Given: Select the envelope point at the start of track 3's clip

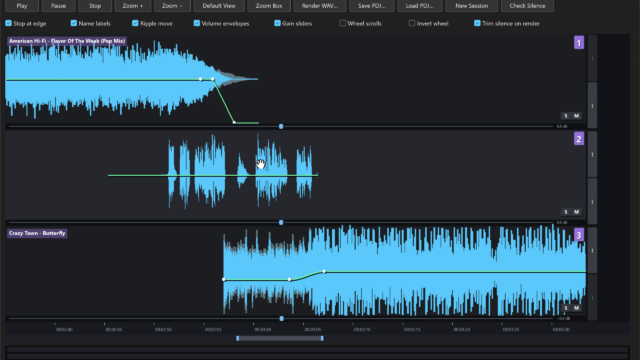Looking at the screenshot, I should pos(224,280).
